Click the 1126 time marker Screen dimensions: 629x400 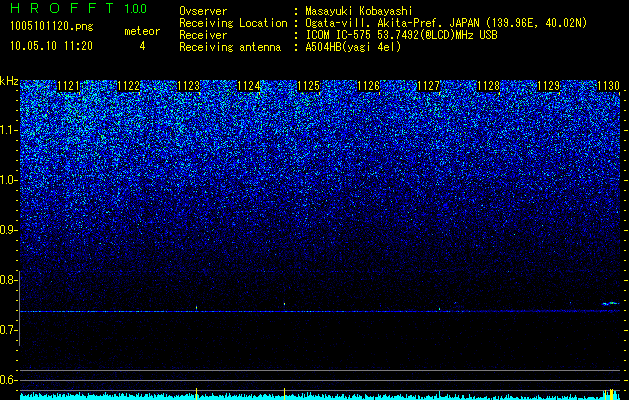[x=369, y=86]
